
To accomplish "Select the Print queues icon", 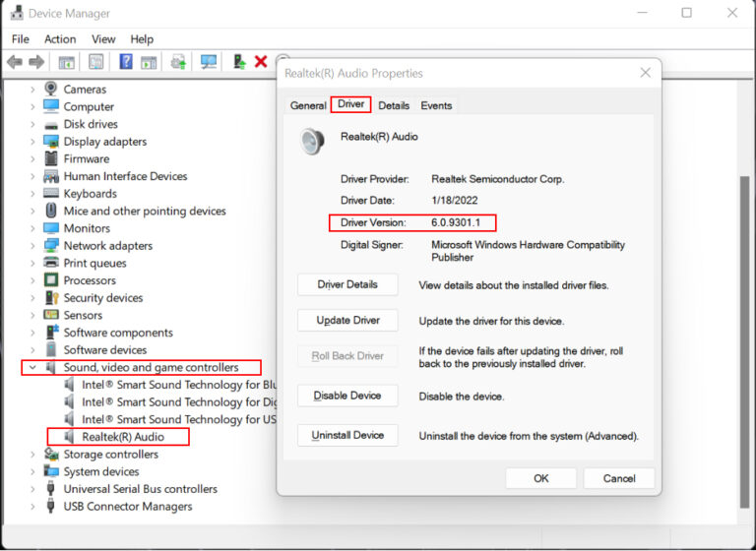I will point(50,263).
